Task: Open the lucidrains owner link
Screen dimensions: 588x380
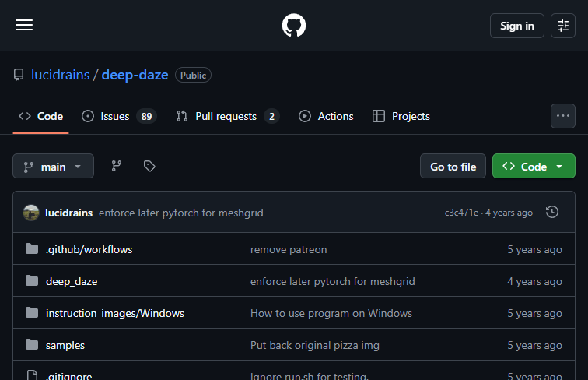Action: [x=61, y=75]
